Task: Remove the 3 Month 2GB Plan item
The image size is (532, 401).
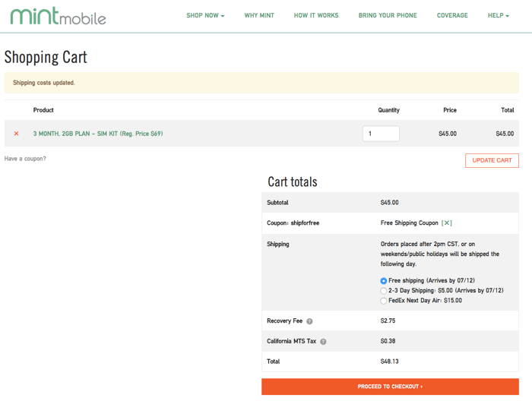Action: coord(16,134)
